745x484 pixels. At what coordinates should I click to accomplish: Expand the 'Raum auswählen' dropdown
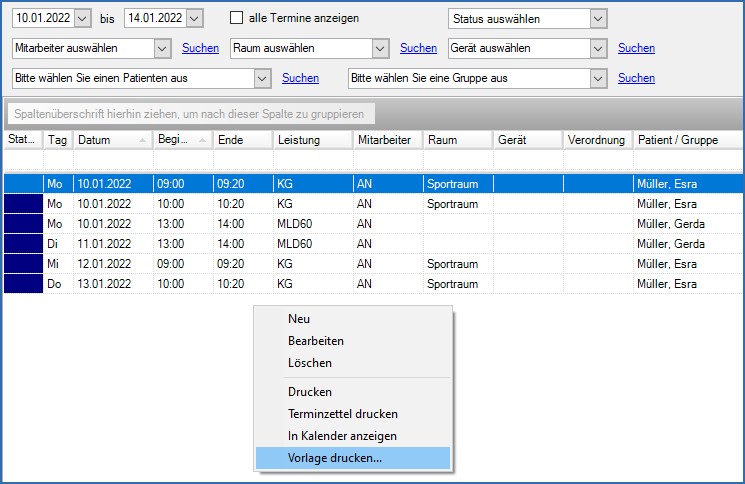pos(380,48)
